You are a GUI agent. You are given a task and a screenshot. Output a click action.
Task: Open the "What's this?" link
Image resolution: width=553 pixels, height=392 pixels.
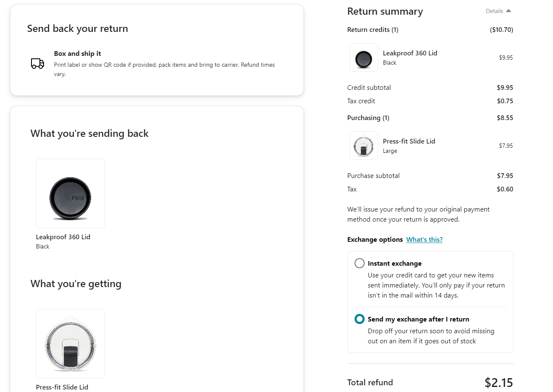424,239
